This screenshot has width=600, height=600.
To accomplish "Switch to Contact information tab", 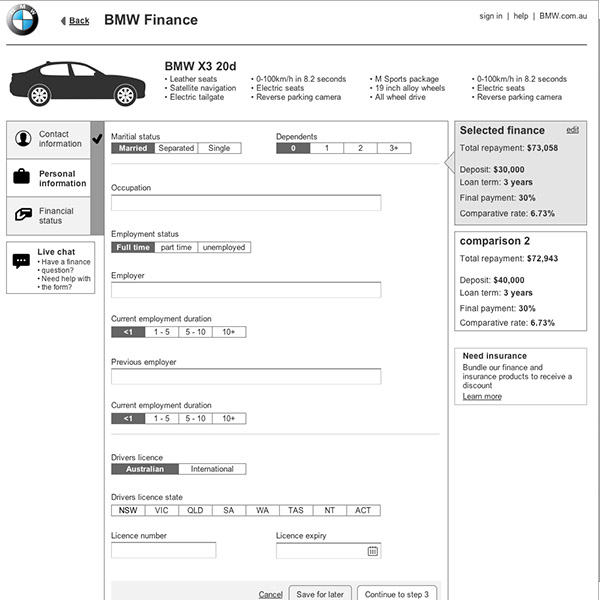I will 60,139.
